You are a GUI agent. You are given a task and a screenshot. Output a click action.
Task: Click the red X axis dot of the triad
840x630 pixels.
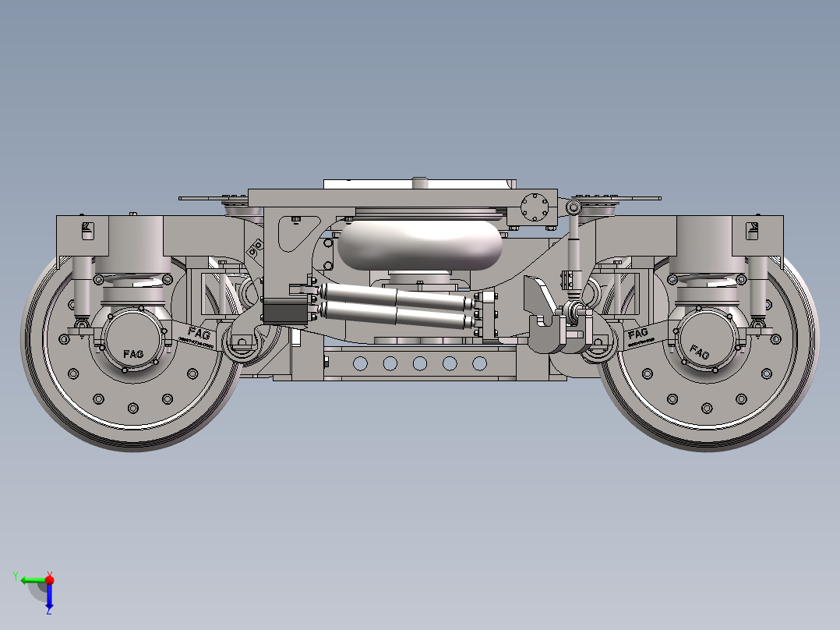click(x=50, y=579)
